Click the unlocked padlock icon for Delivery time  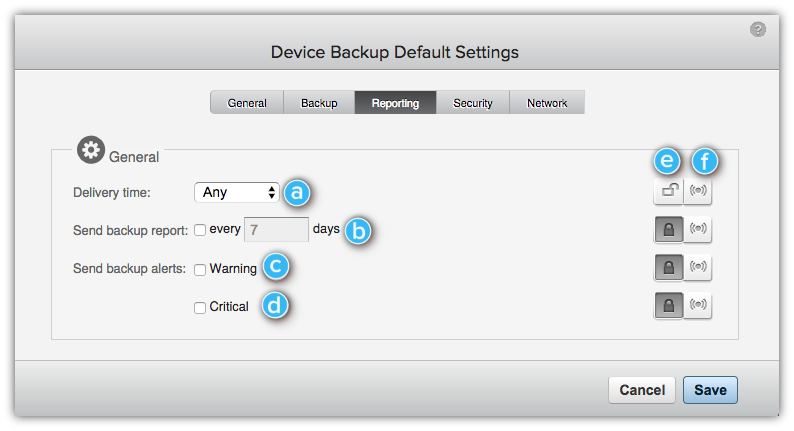(668, 191)
